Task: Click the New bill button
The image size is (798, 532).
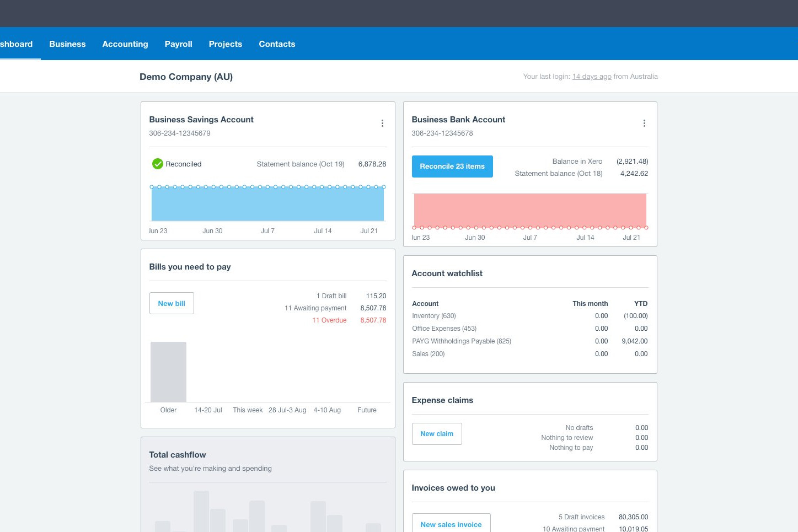Action: pos(172,303)
